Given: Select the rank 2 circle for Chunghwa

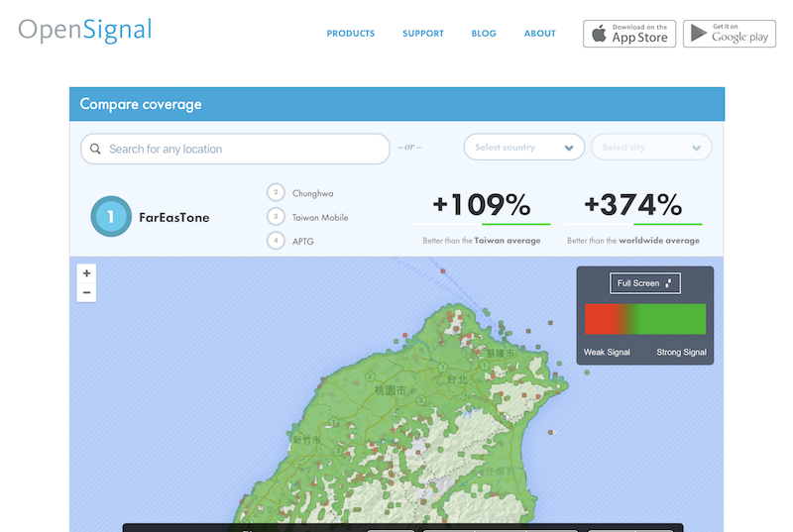Looking at the screenshot, I should click(276, 192).
